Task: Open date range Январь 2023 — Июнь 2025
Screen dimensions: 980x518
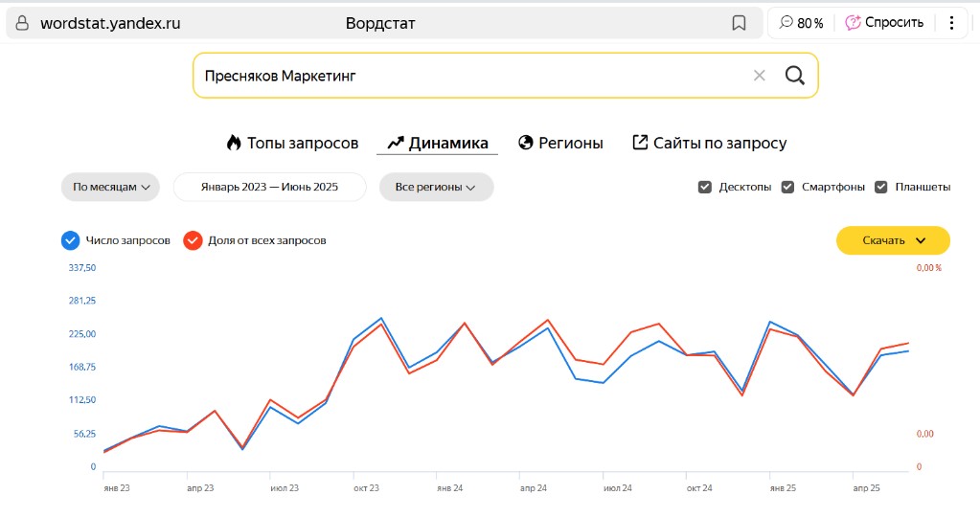Action: 269,187
